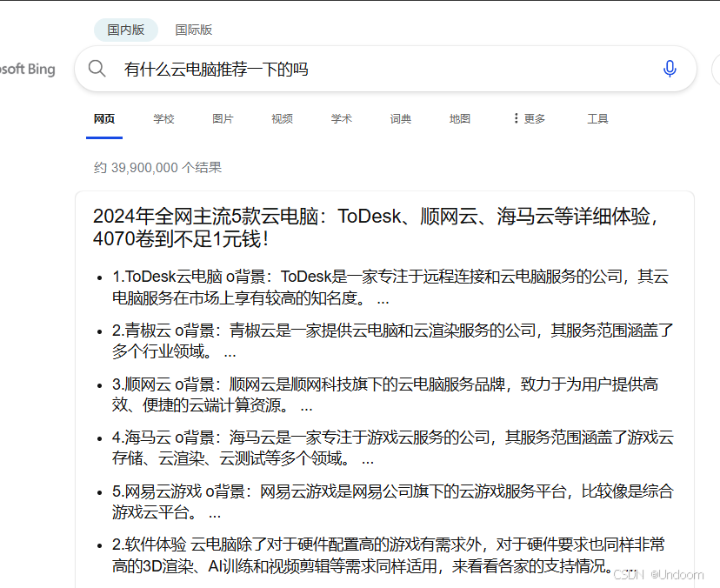Open the 词典 tab
The image size is (720, 588).
[x=400, y=119]
